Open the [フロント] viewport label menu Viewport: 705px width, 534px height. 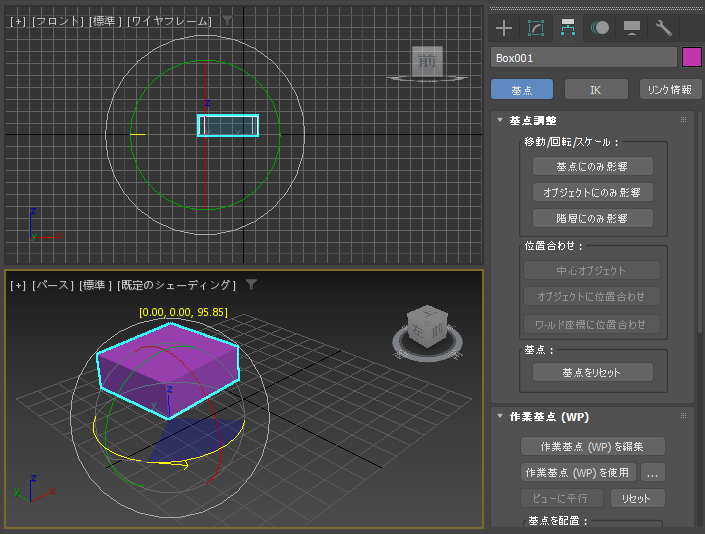coord(58,21)
